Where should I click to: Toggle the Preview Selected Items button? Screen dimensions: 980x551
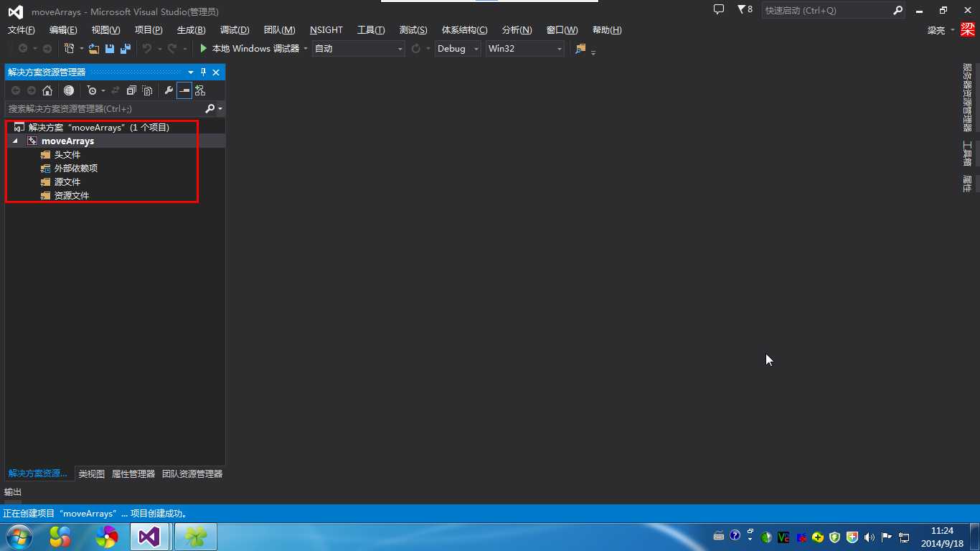(x=184, y=90)
